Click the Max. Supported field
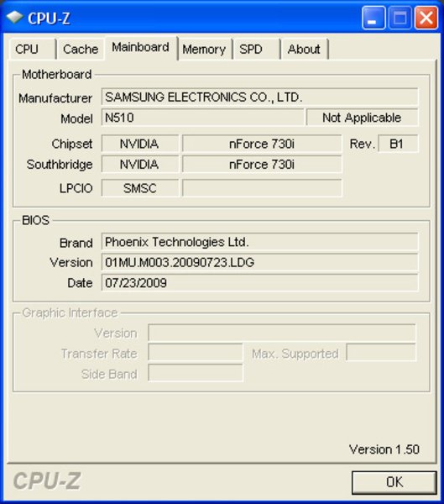 (381, 353)
